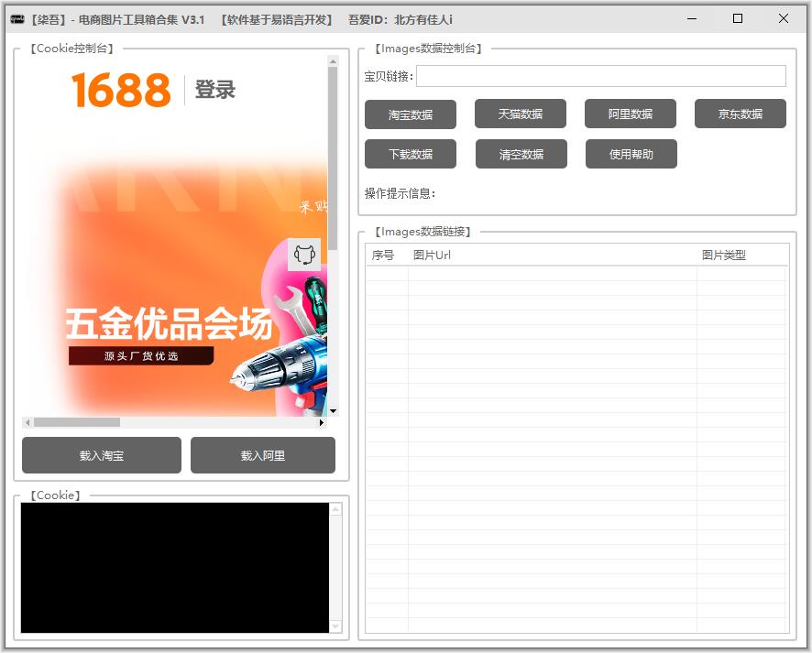Click left arrow of horizontal scrollbar
The height and width of the screenshot is (653, 812).
click(x=27, y=423)
